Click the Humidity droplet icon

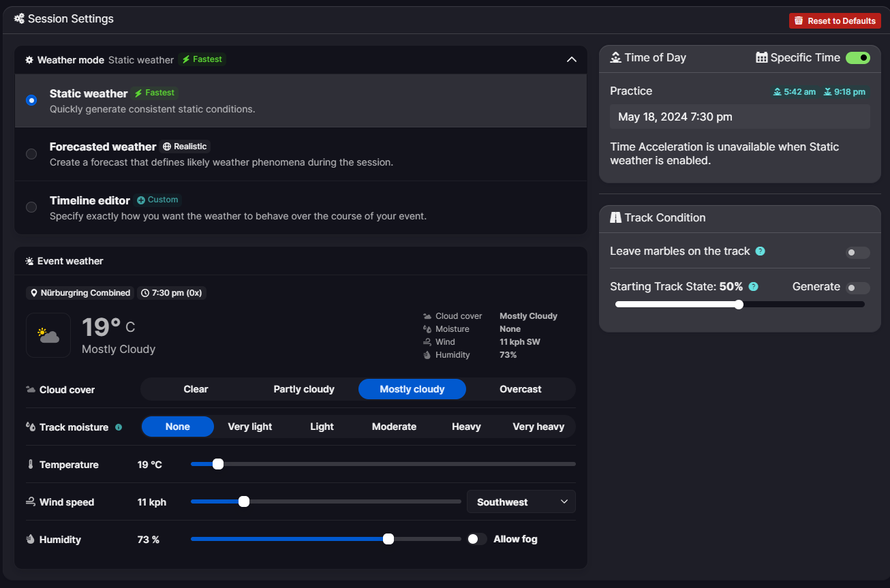(x=31, y=540)
